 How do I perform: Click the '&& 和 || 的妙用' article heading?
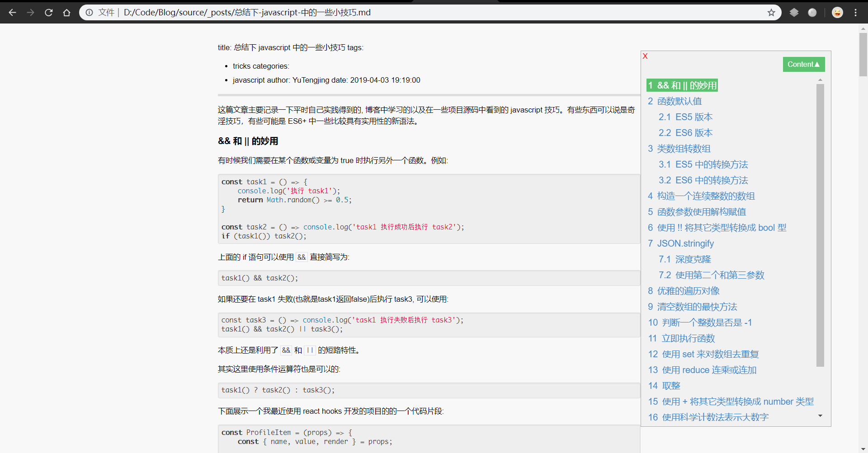click(248, 141)
